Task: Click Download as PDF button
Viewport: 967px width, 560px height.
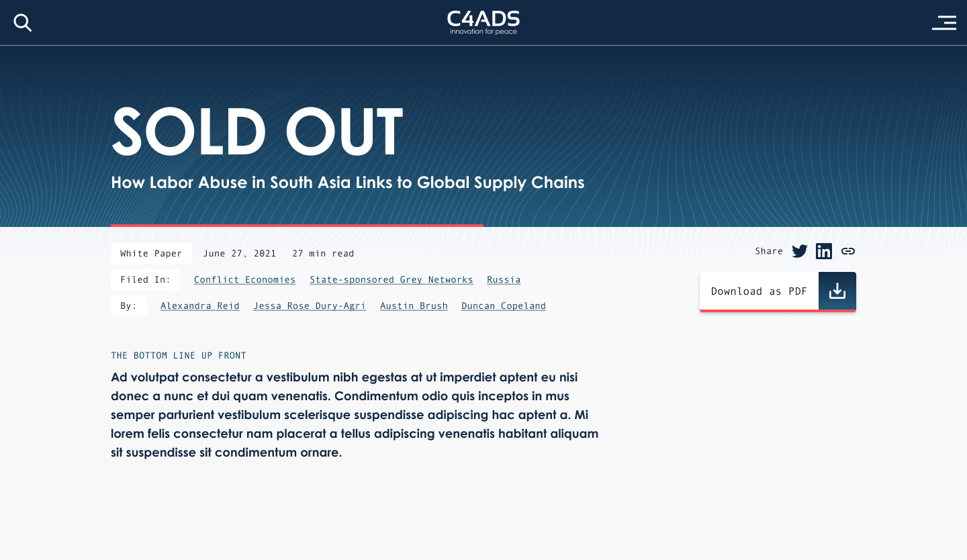Action: click(x=778, y=291)
